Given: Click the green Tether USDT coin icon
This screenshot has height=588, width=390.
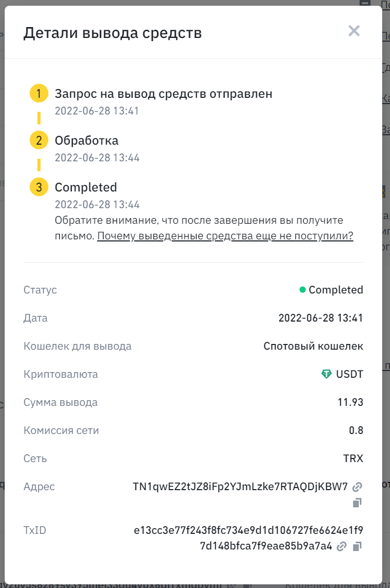Looking at the screenshot, I should 327,374.
